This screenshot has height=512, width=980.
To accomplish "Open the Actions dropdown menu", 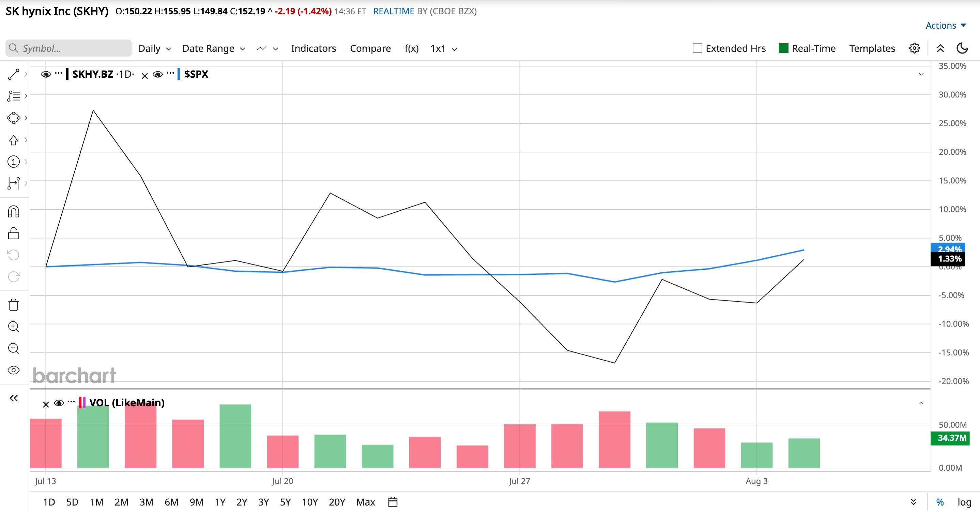I will (x=946, y=26).
